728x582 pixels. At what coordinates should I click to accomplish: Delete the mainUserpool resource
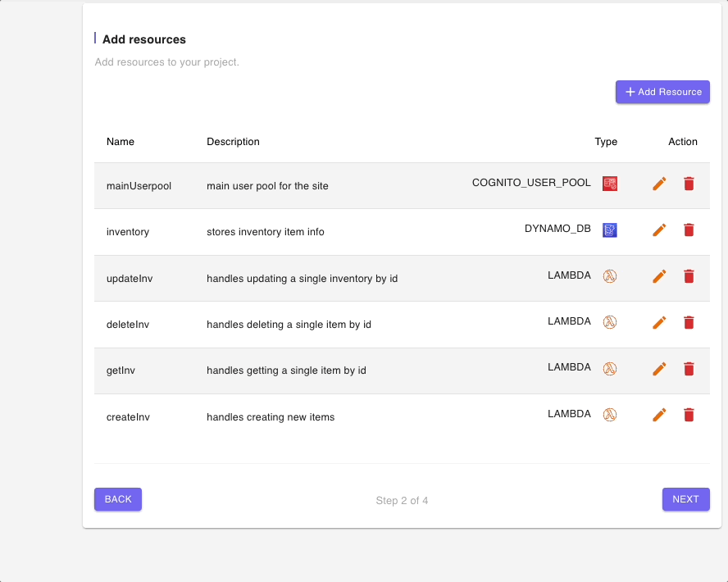tap(689, 184)
